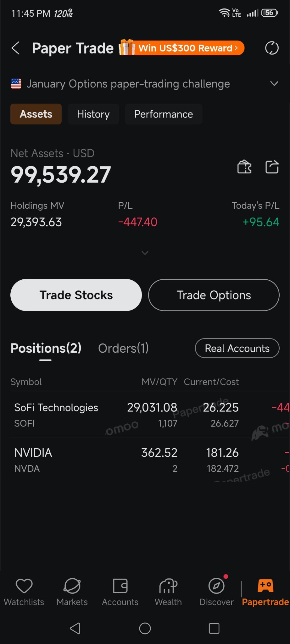The image size is (290, 644).
Task: Open the Wealth elephant icon
Action: click(168, 586)
